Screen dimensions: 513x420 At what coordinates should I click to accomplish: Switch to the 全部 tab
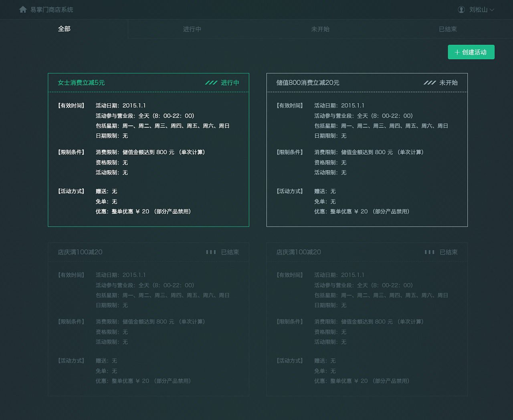click(64, 29)
